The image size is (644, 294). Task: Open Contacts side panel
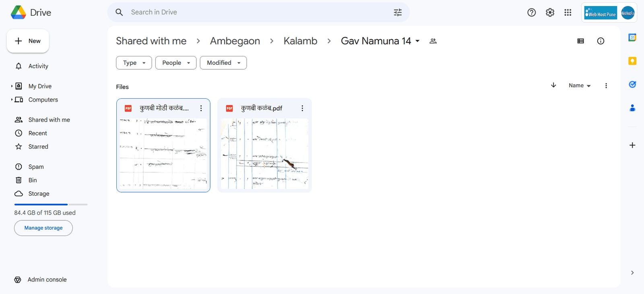coord(632,108)
